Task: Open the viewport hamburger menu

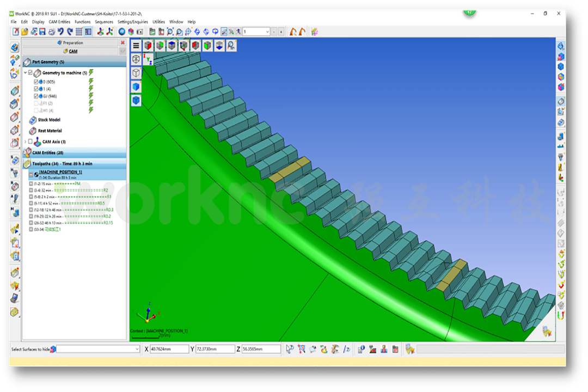Action: click(136, 46)
